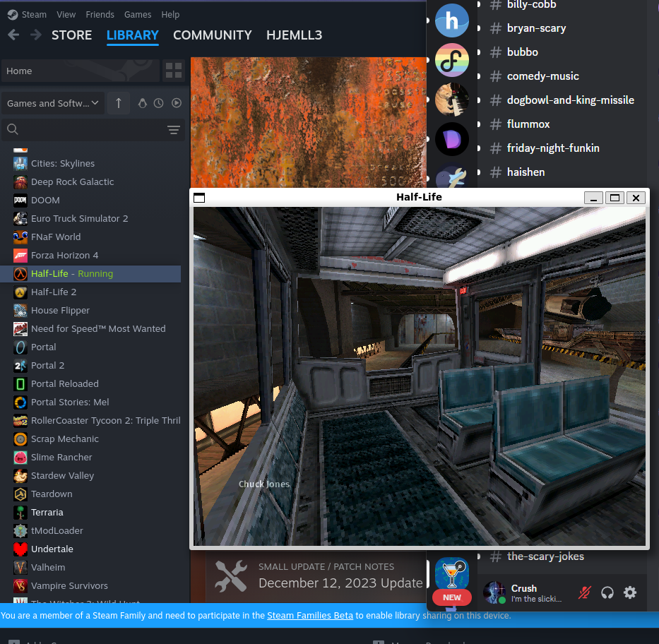Click the Portal game icon

20,347
